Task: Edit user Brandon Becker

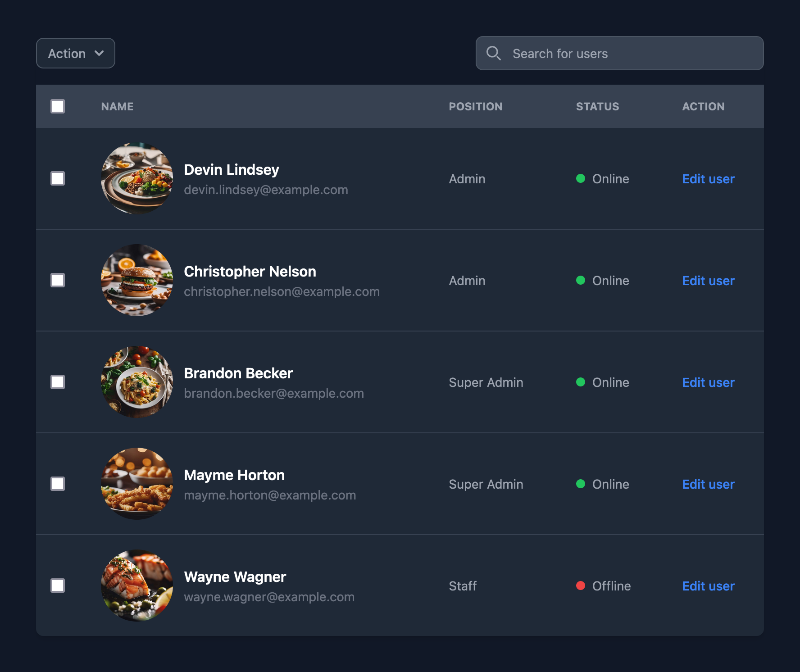Action: (708, 382)
